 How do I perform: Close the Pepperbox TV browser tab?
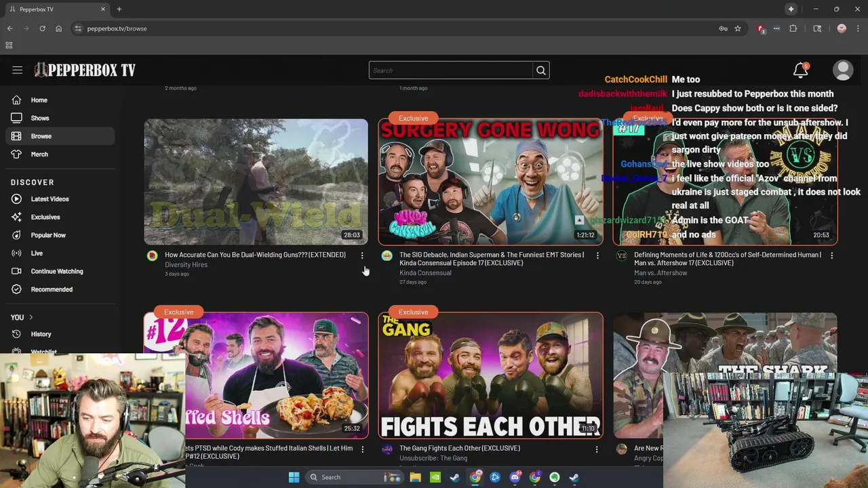[x=103, y=9]
